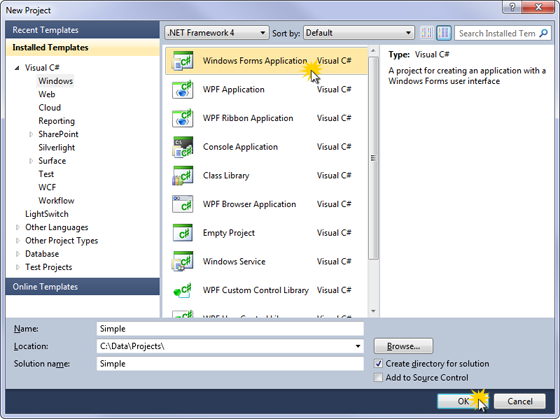Viewport: 560px width, 419px height.
Task: Collapse the Visual C# tree node
Action: (x=17, y=68)
